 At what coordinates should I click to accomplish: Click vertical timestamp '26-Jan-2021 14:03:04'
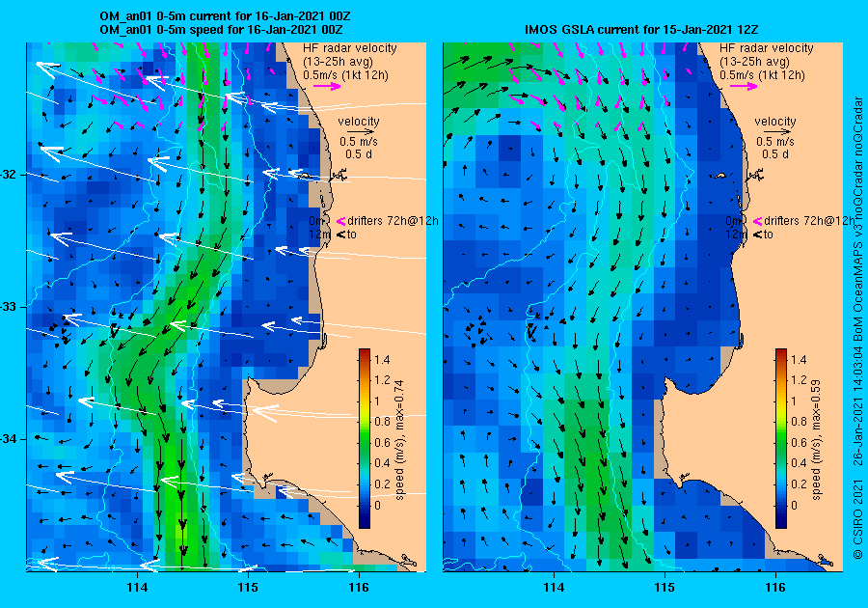click(x=857, y=408)
